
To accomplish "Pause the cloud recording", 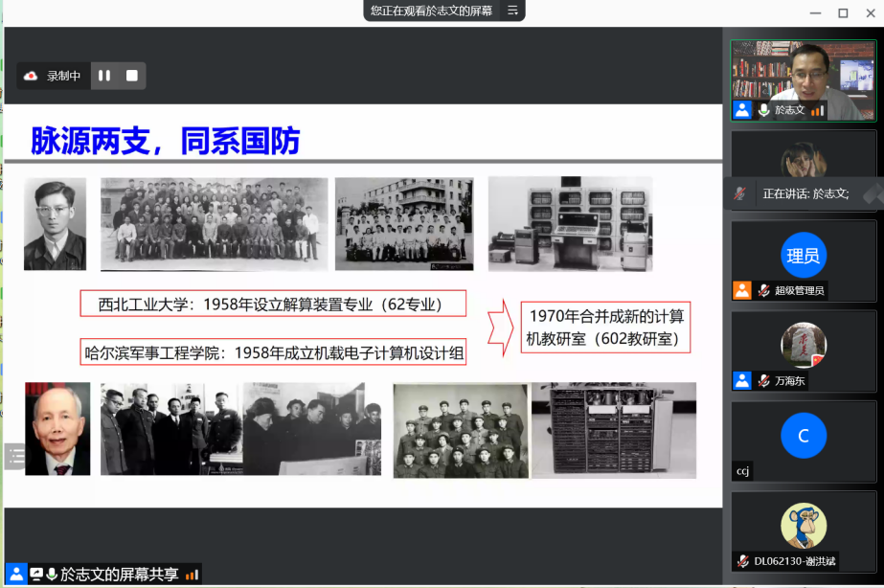I will 104,76.
